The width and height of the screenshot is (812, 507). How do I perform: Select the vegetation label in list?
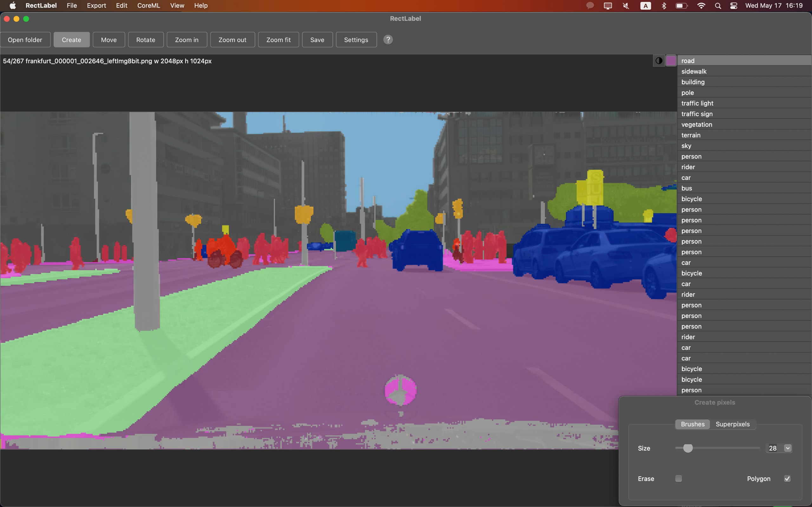click(x=697, y=125)
